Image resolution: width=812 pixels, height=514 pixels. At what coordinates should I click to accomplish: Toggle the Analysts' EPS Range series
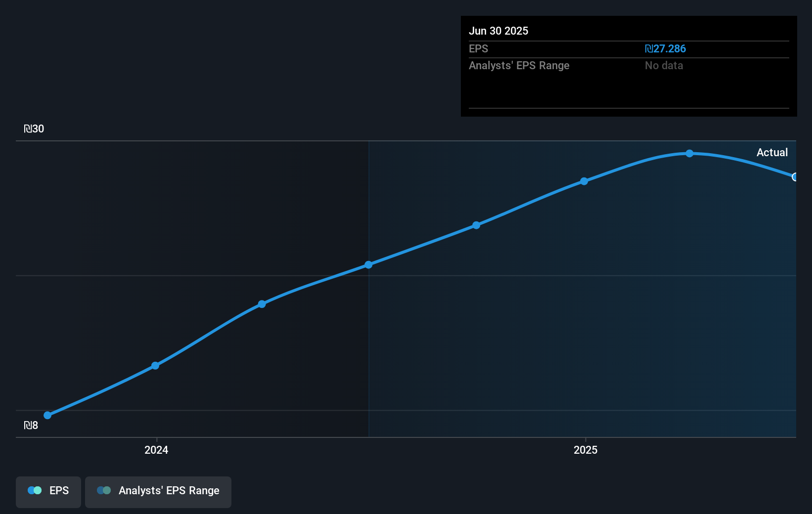click(x=158, y=492)
